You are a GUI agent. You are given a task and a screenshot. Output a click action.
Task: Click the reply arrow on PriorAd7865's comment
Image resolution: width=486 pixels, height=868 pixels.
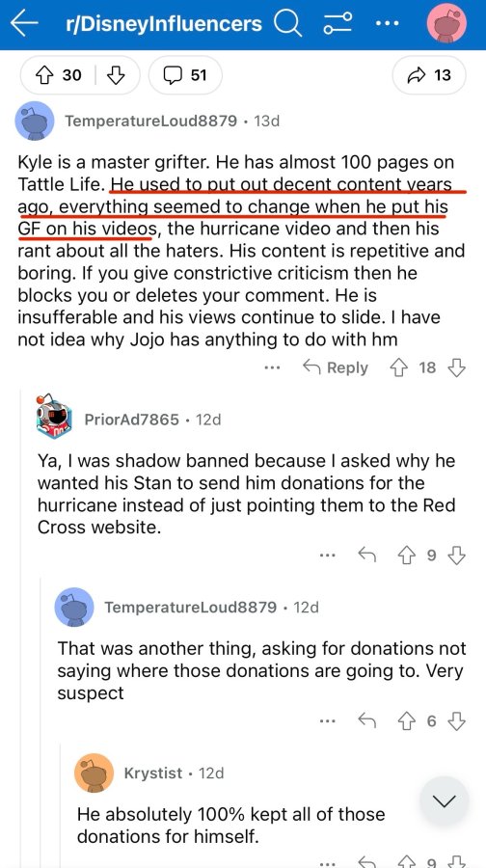coord(367,556)
